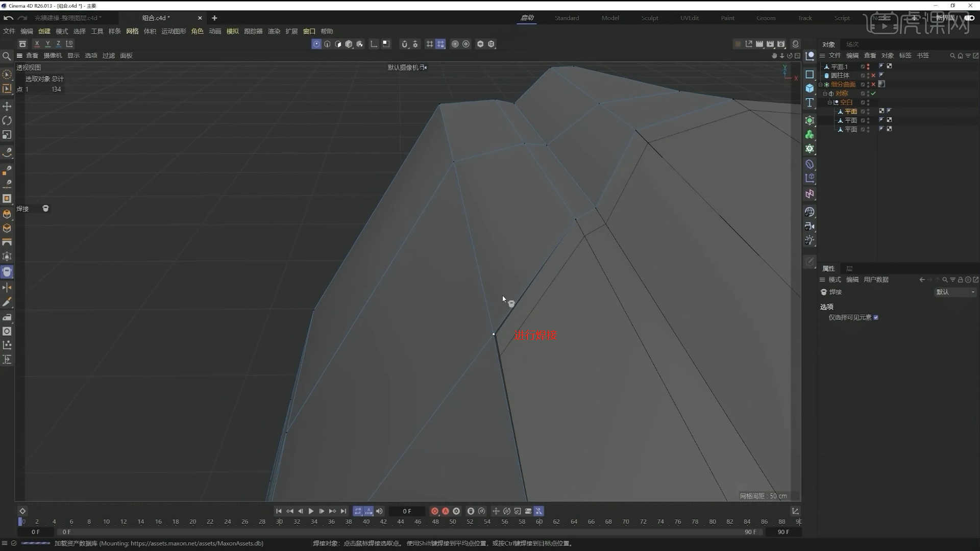This screenshot has width=980, height=551.
Task: Click the material tag on 细分曲面
Action: coord(881,84)
